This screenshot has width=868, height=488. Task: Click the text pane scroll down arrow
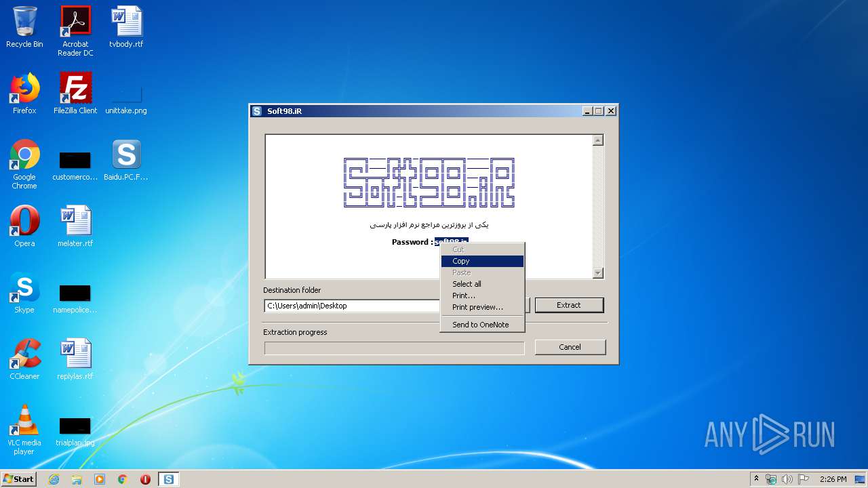598,273
